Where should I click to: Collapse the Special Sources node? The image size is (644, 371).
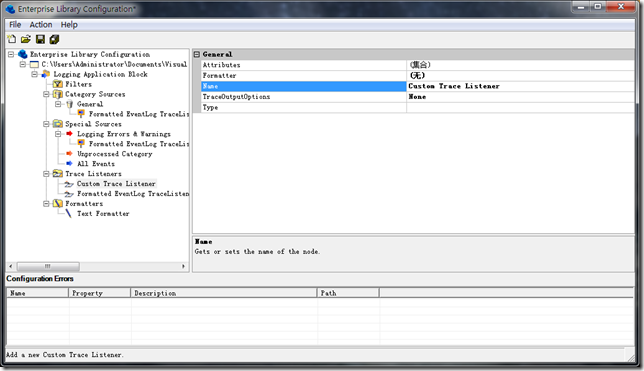46,124
